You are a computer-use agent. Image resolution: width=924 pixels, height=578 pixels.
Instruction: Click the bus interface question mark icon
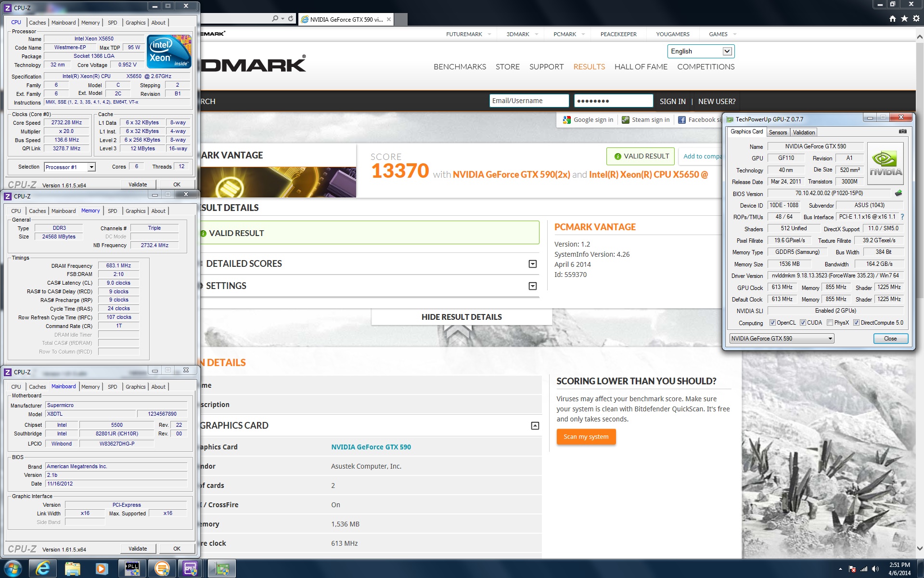[902, 217]
